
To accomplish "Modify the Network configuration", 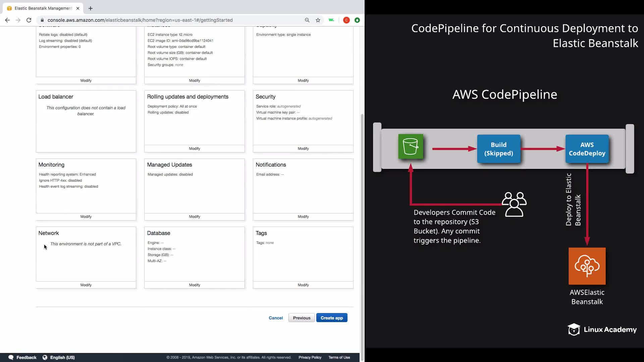I will pos(86,285).
